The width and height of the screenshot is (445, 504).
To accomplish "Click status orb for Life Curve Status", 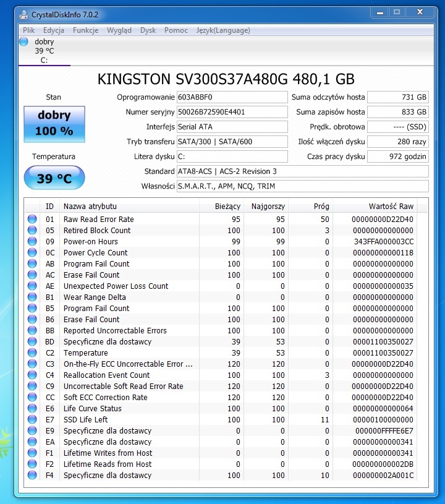I will [32, 408].
